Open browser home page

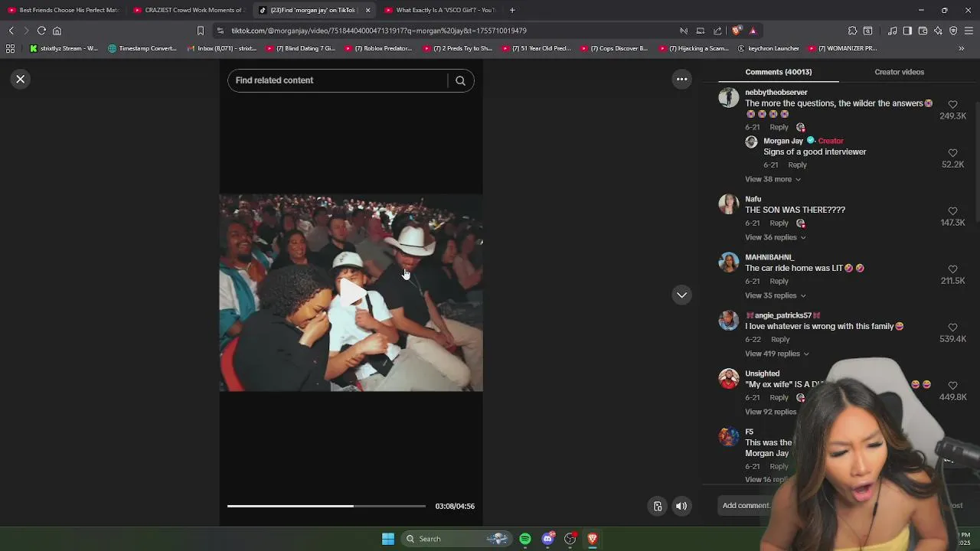[x=57, y=31]
